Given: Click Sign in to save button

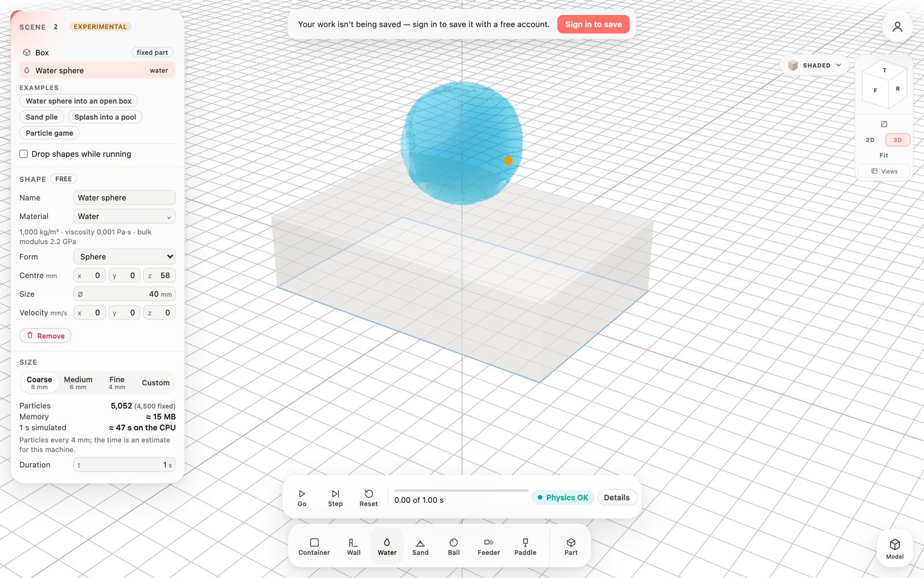Looking at the screenshot, I should [593, 24].
